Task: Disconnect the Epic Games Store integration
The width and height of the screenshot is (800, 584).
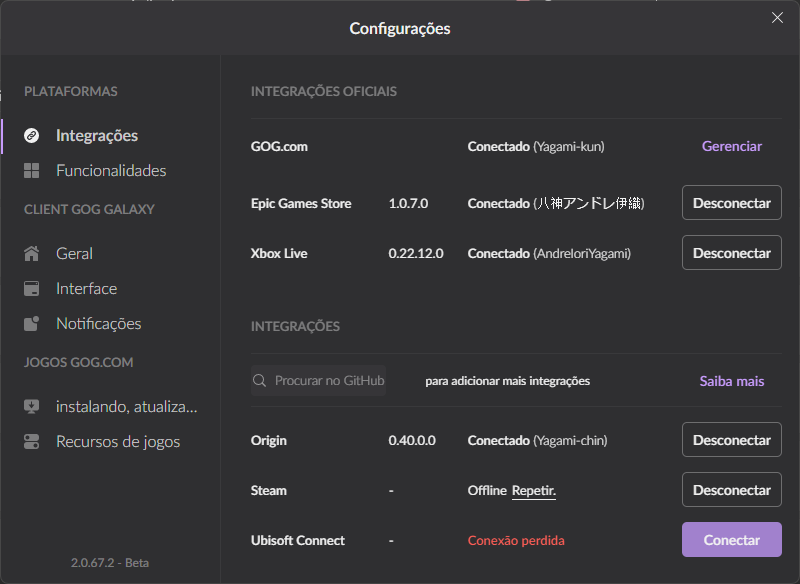Action: pyautogui.click(x=732, y=203)
